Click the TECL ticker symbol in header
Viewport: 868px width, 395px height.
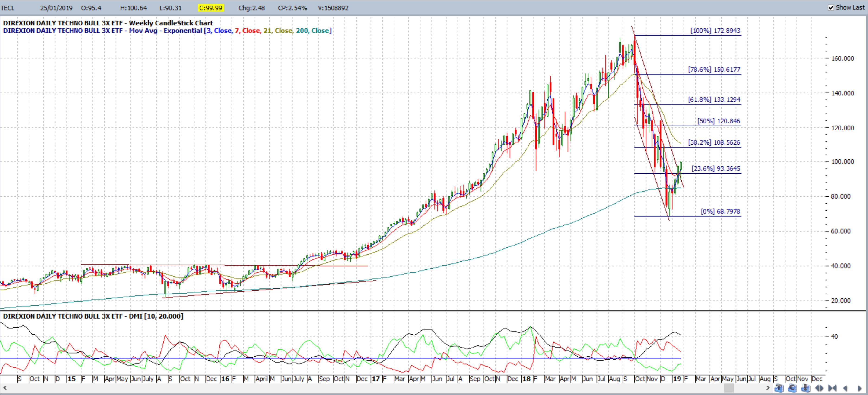(x=7, y=8)
